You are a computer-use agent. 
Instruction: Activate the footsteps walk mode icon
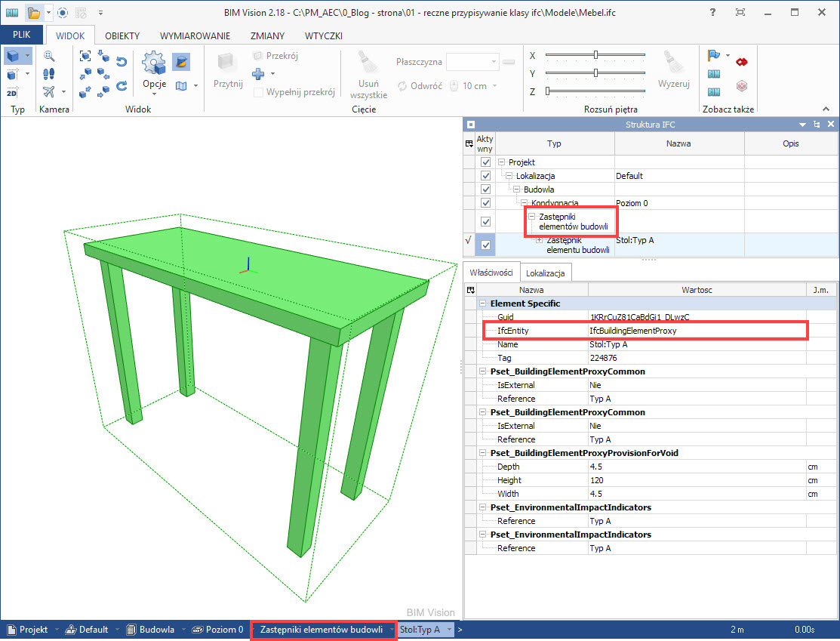49,74
